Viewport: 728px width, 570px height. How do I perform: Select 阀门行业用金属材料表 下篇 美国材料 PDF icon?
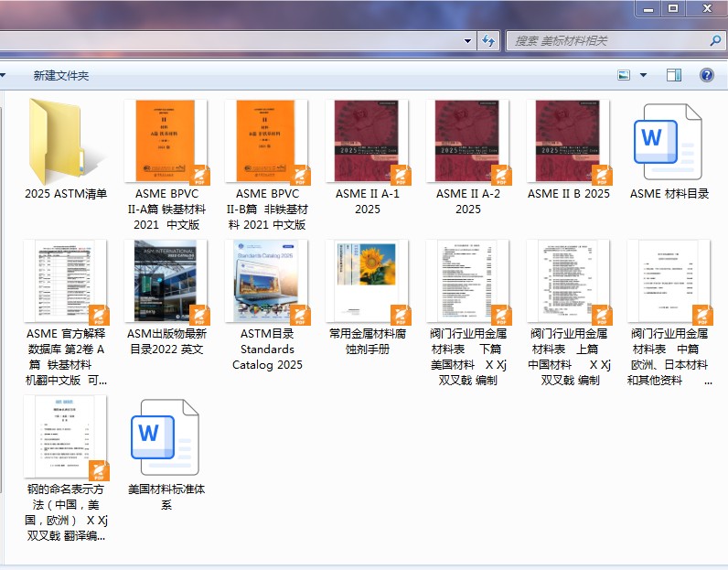(x=468, y=282)
